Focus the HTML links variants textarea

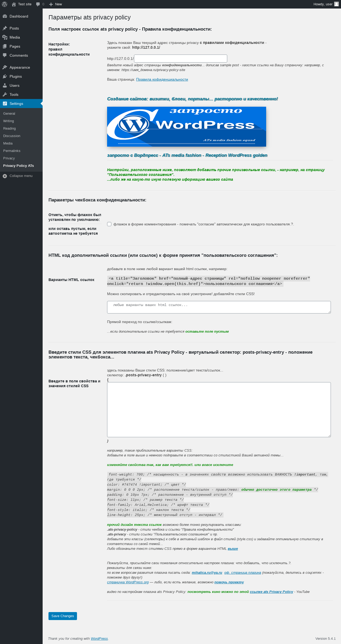pyautogui.click(x=219, y=307)
